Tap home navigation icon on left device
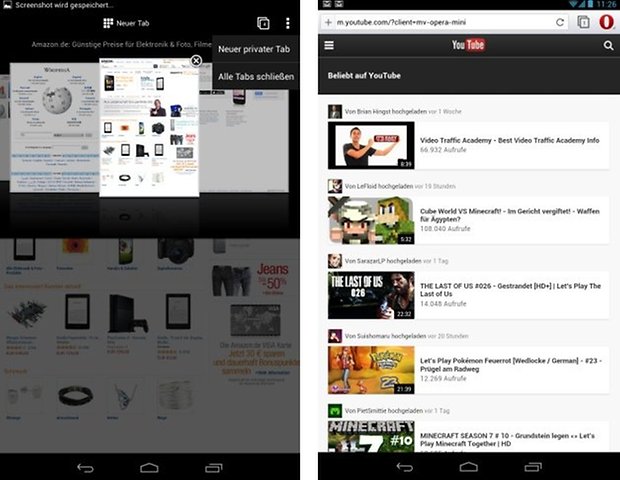 [x=149, y=468]
